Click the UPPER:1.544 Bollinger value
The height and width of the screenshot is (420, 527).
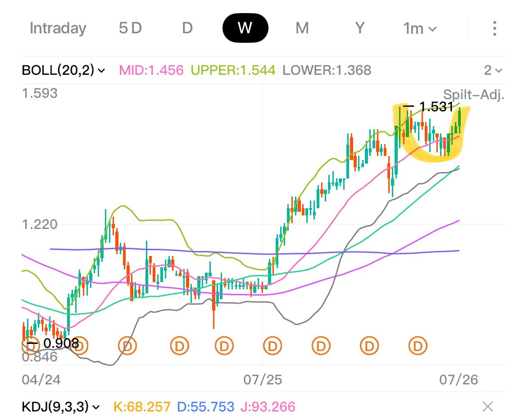(233, 70)
